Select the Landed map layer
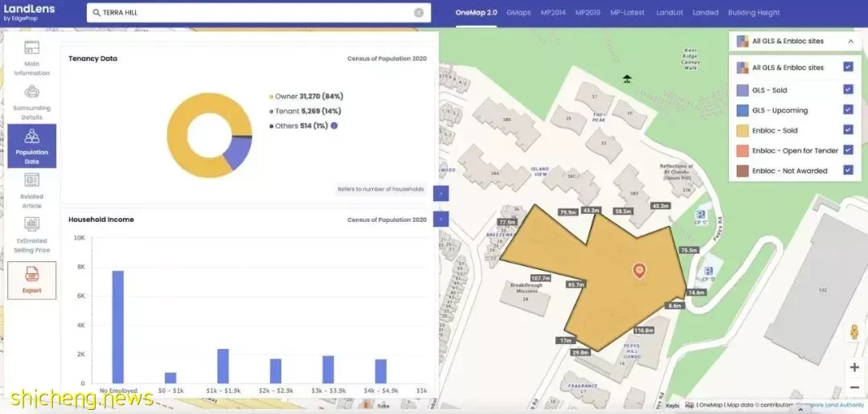Screen dimensions: 868x414 pyautogui.click(x=706, y=13)
